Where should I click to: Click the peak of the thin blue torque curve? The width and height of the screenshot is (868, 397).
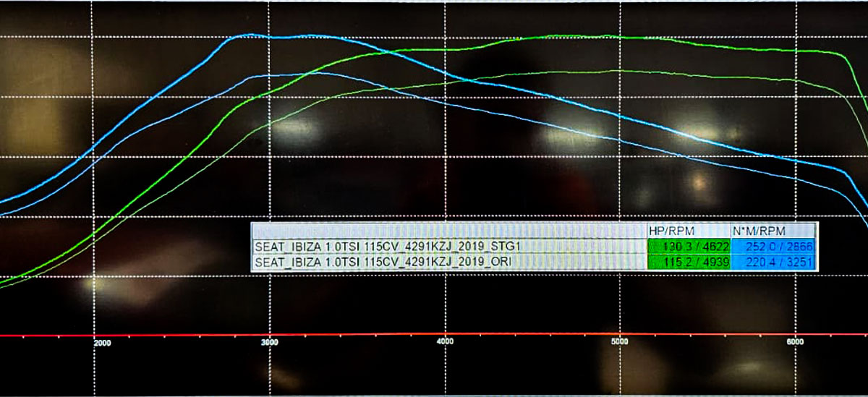[304, 73]
